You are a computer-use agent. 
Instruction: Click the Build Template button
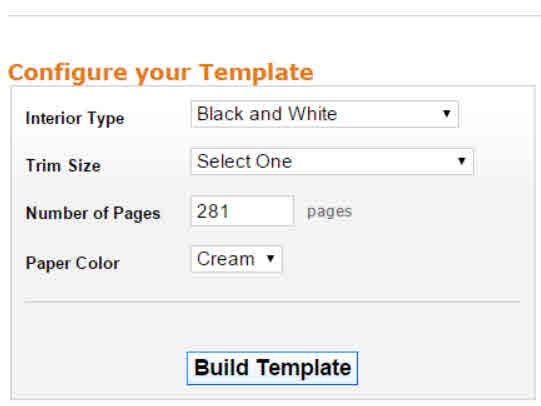click(x=272, y=368)
